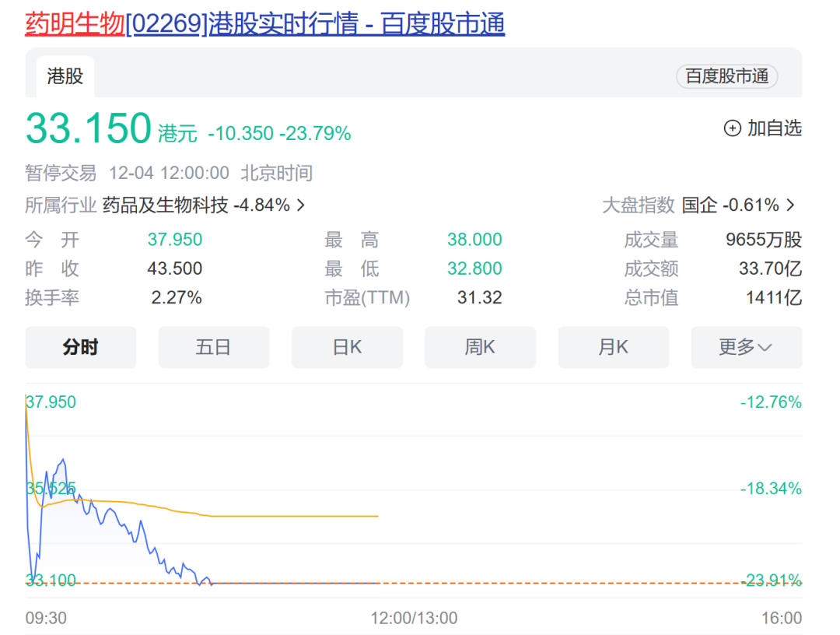
Task: Switch to the 月K chart tab
Action: pos(614,347)
